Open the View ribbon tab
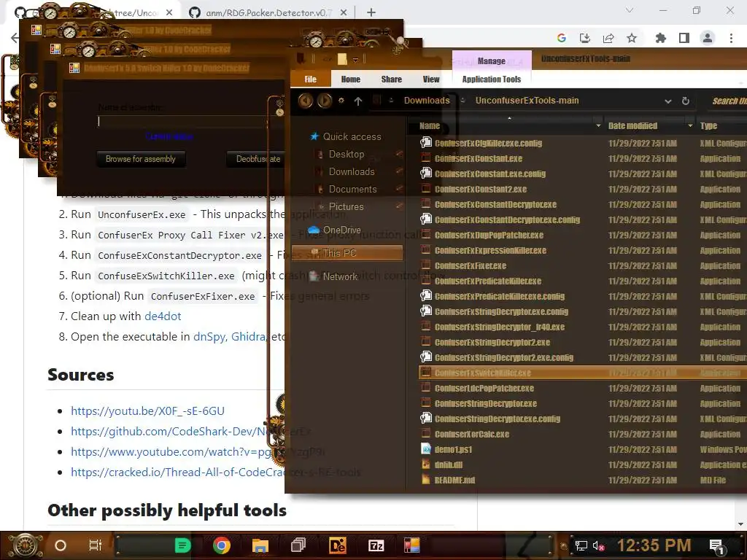The width and height of the screenshot is (747, 560). [431, 79]
